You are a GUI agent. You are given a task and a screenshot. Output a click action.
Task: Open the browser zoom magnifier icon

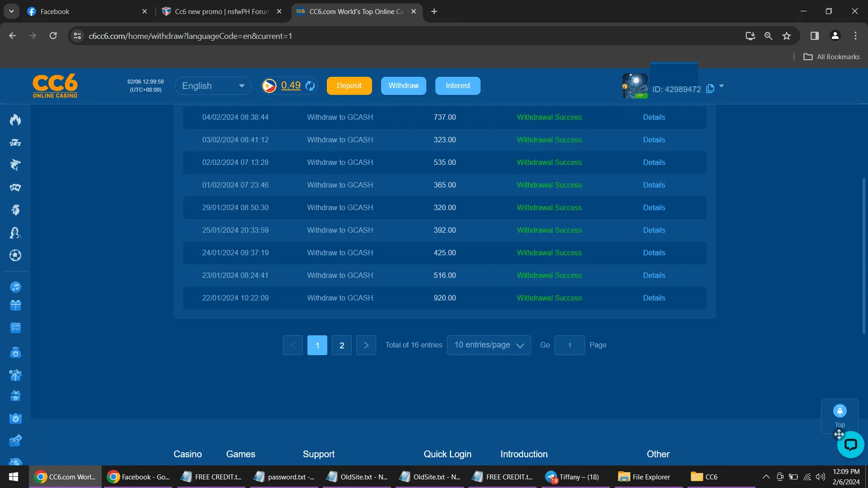(768, 36)
